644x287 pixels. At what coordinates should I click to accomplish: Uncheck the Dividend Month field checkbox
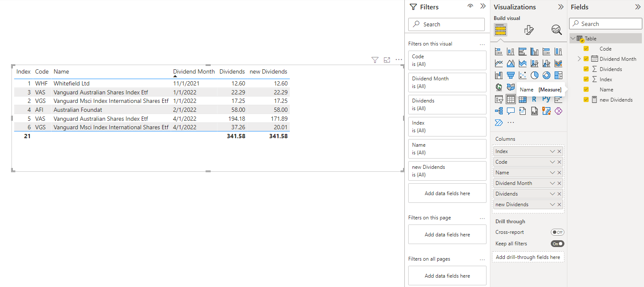tap(586, 59)
